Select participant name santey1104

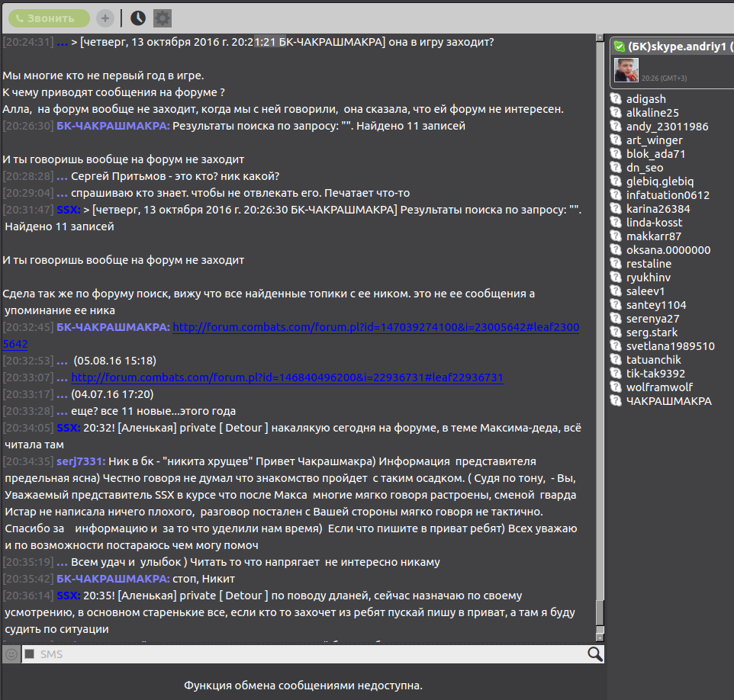coord(656,305)
